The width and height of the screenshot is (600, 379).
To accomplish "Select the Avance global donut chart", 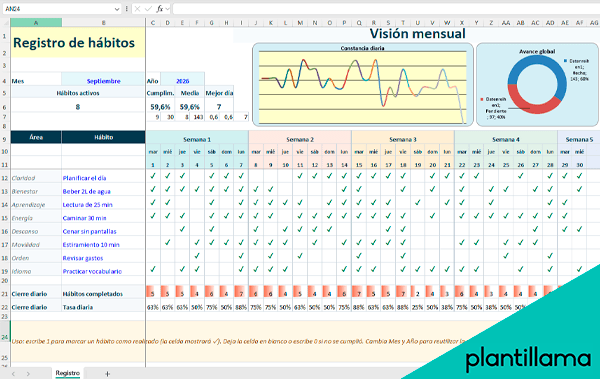I will 537,84.
